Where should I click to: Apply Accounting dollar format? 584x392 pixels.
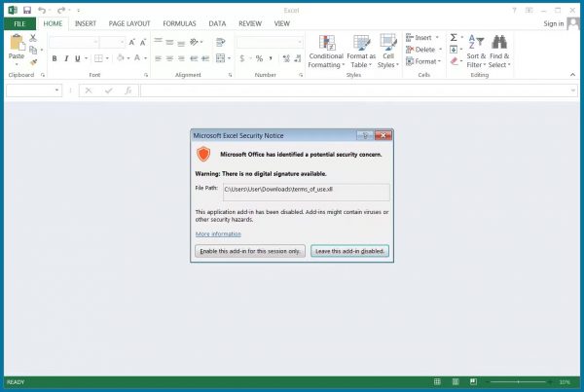242,58
